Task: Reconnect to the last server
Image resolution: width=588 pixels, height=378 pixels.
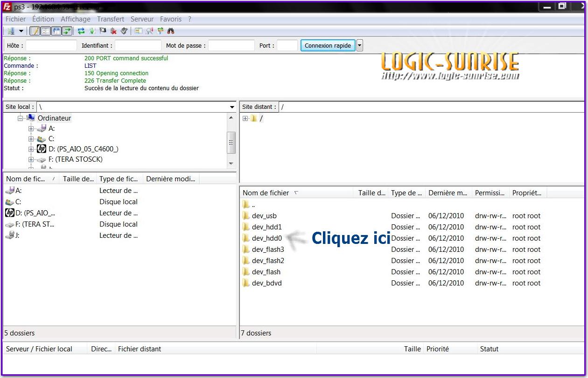Action: point(124,31)
